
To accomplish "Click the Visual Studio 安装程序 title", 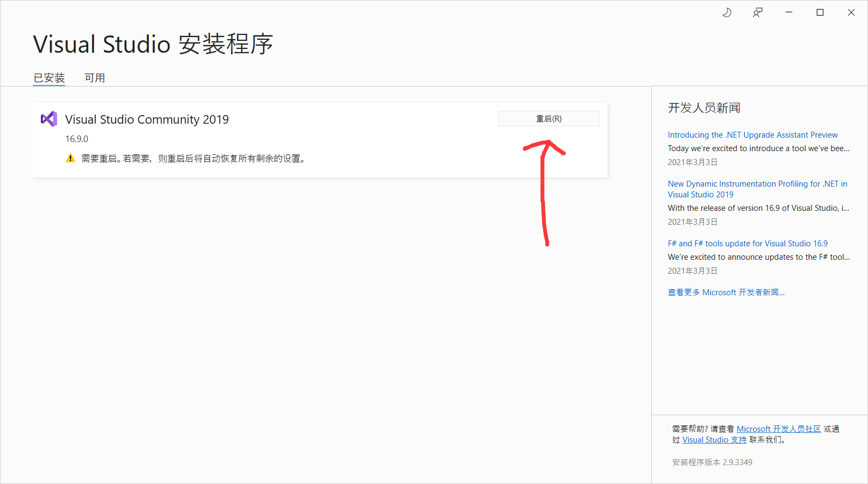I will coord(153,44).
